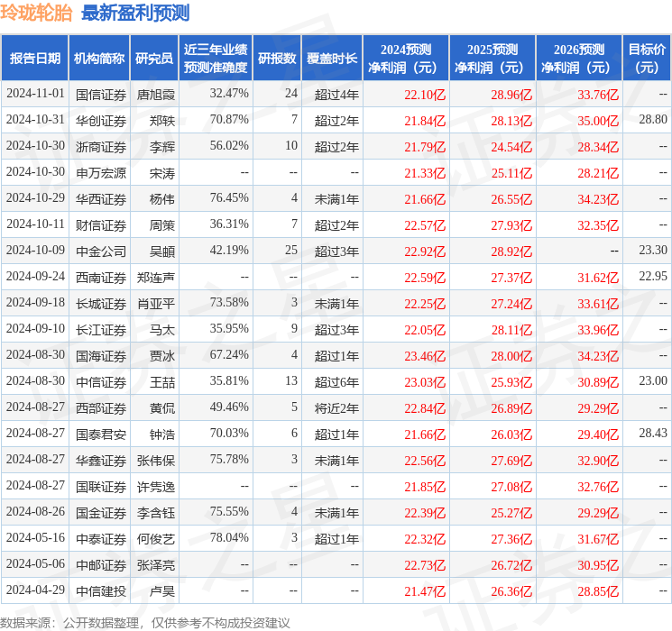Click coverage duration 超过6年
The height and width of the screenshot is (631, 672).
tap(336, 382)
